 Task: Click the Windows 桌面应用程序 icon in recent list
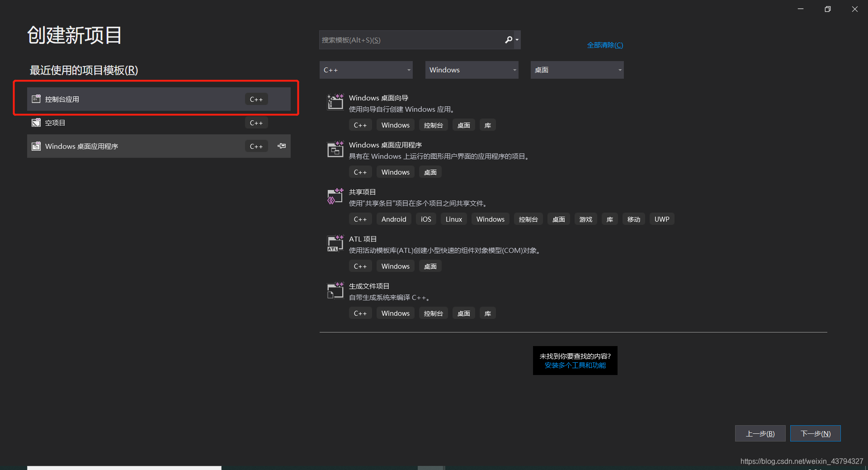point(36,146)
